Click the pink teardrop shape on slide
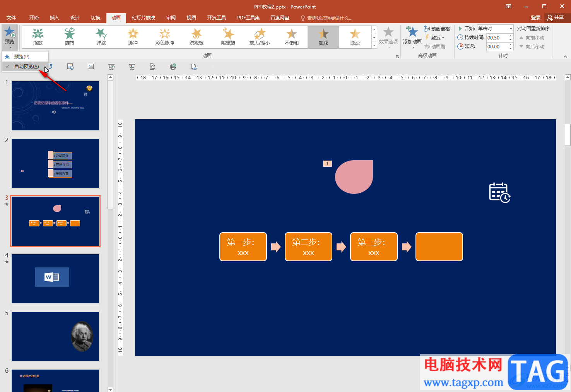The width and height of the screenshot is (571, 392). click(x=354, y=177)
